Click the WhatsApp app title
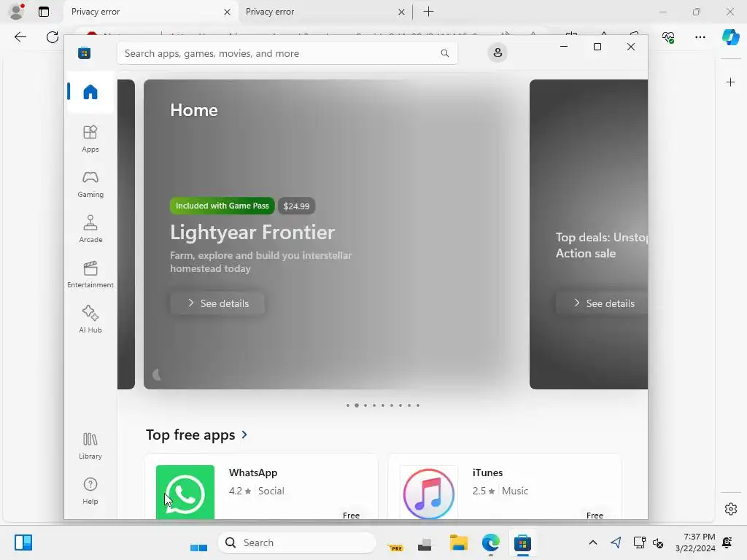This screenshot has width=747, height=560. coord(253,472)
